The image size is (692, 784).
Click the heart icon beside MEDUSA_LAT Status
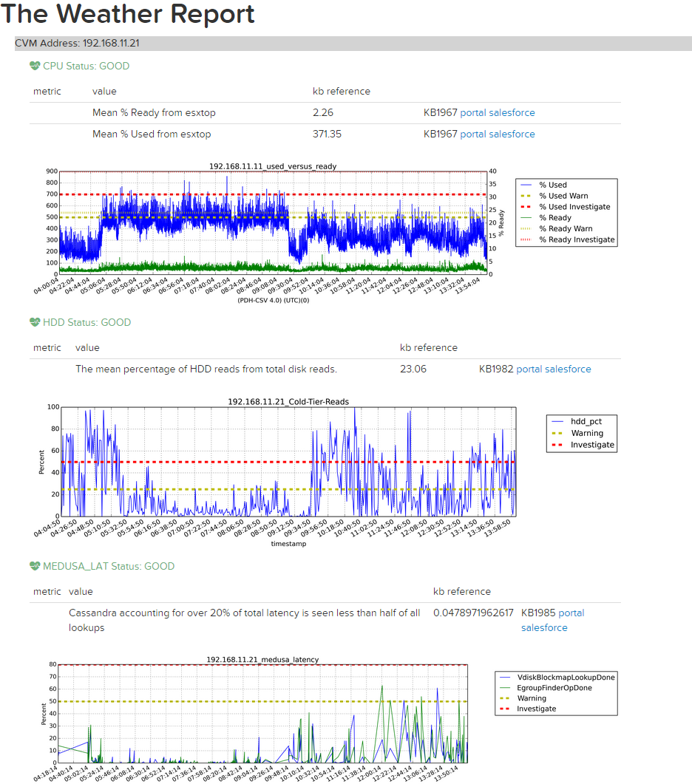click(x=35, y=566)
